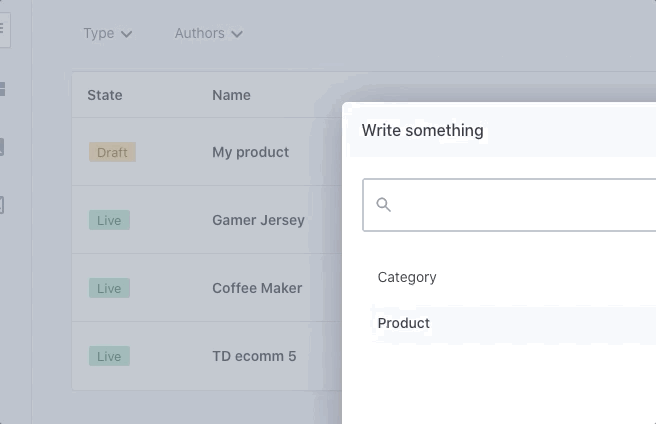Select Category from the list
This screenshot has width=656, height=424.
coord(407,277)
